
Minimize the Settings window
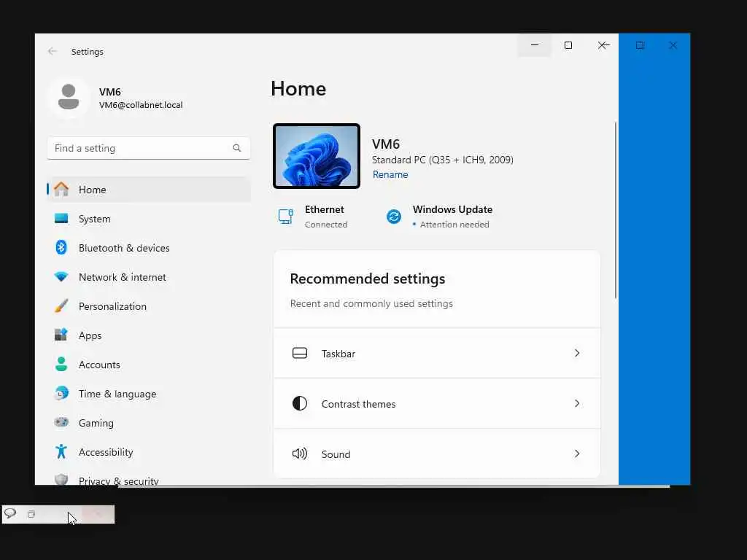(535, 45)
